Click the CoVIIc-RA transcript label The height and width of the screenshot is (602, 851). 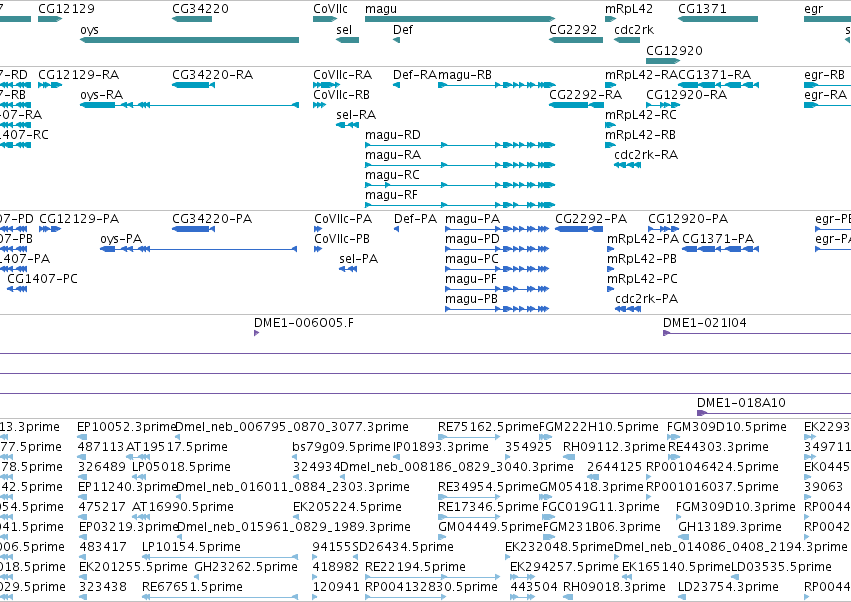tap(342, 74)
